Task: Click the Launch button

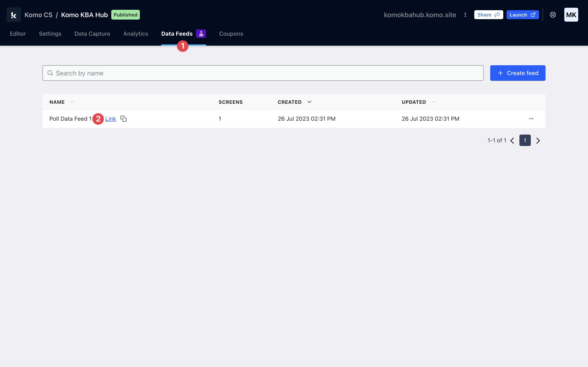Action: 522,15
